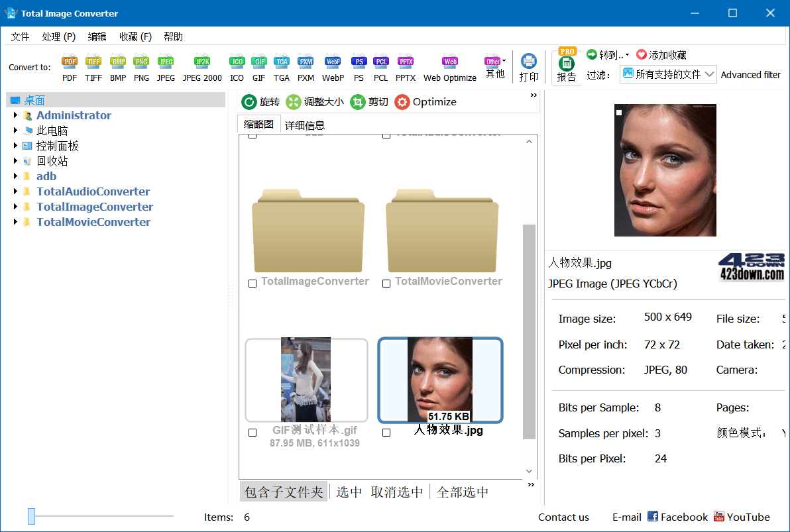Open the 其他 format dropdown arrow
The height and width of the screenshot is (532, 790).
coord(502,59)
